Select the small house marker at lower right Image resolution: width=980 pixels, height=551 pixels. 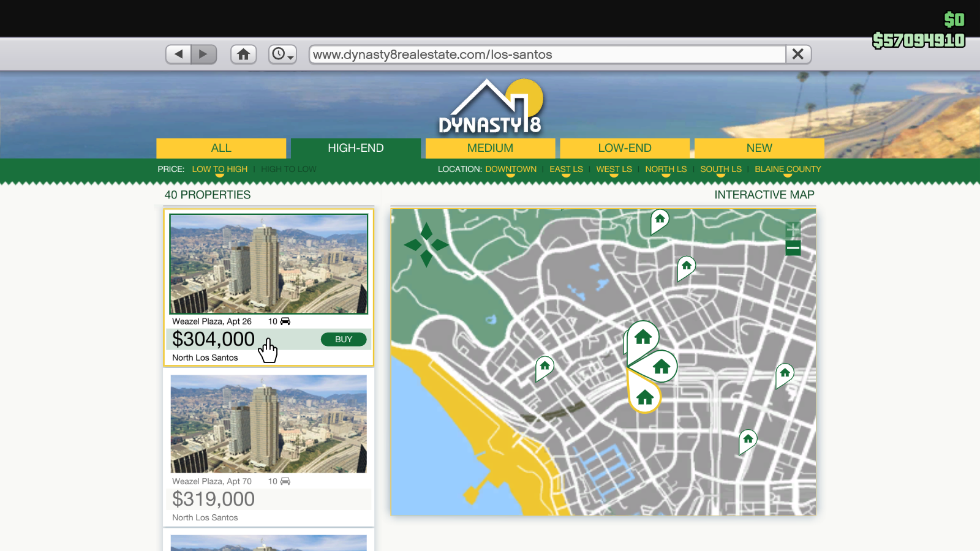point(748,441)
